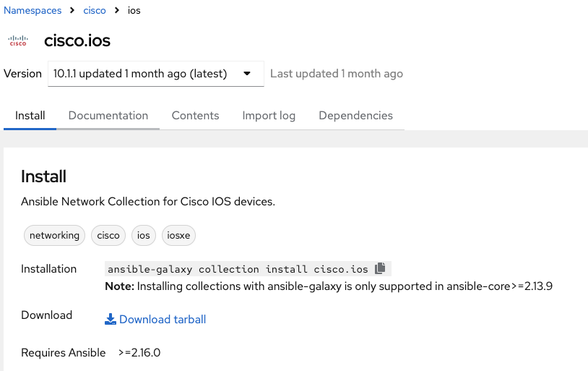
Task: Open the Version dropdown selector
Action: click(x=155, y=74)
